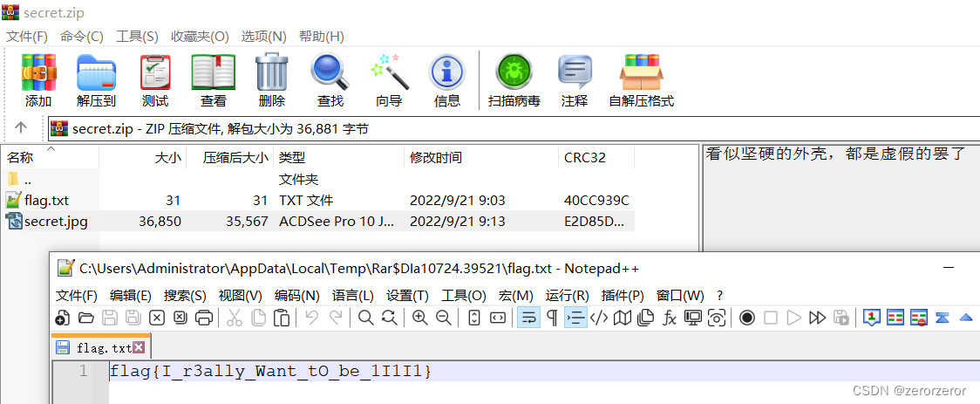Open Notepad++ 语言(L) menu
The height and width of the screenshot is (404, 980).
point(353,295)
